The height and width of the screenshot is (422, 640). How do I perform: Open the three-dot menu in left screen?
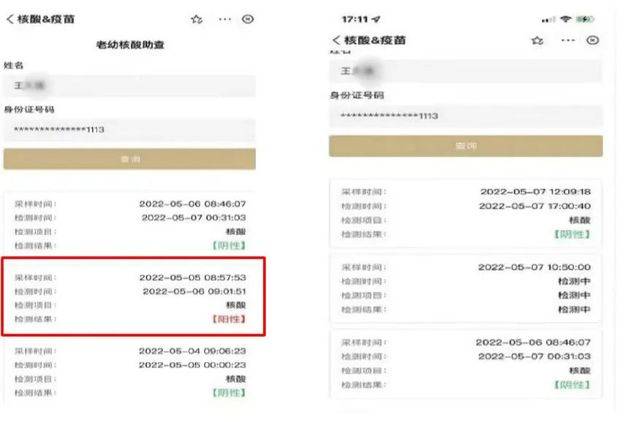pos(224,19)
